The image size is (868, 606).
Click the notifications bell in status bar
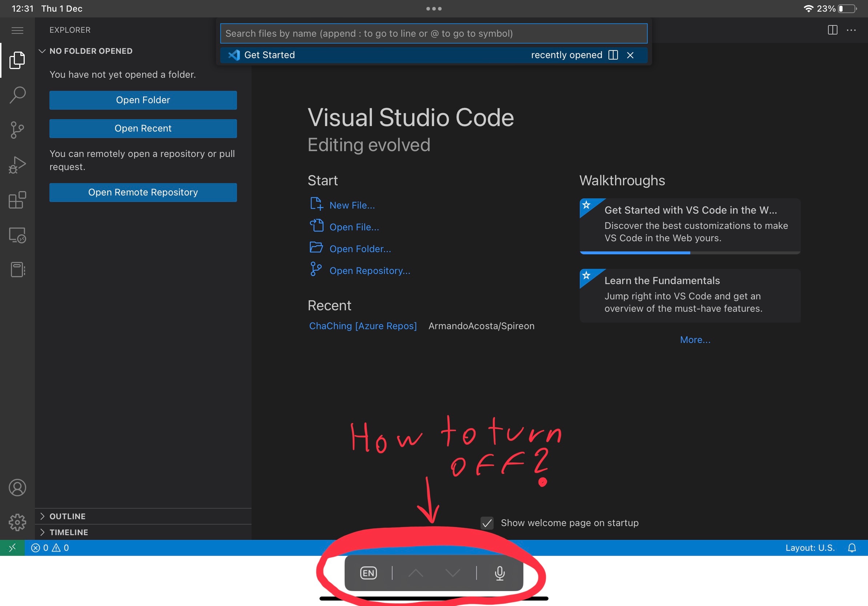click(x=852, y=548)
